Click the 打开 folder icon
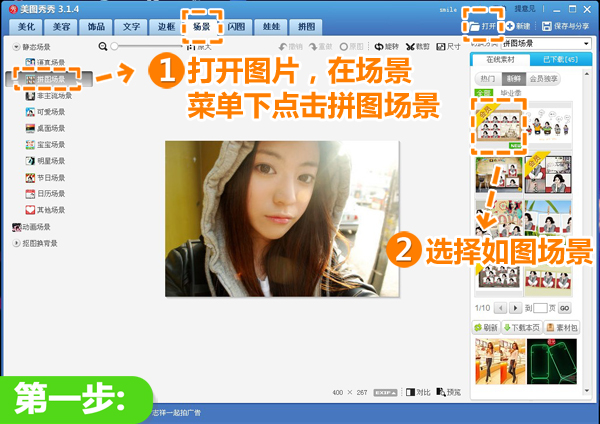The width and height of the screenshot is (600, 424). point(474,26)
